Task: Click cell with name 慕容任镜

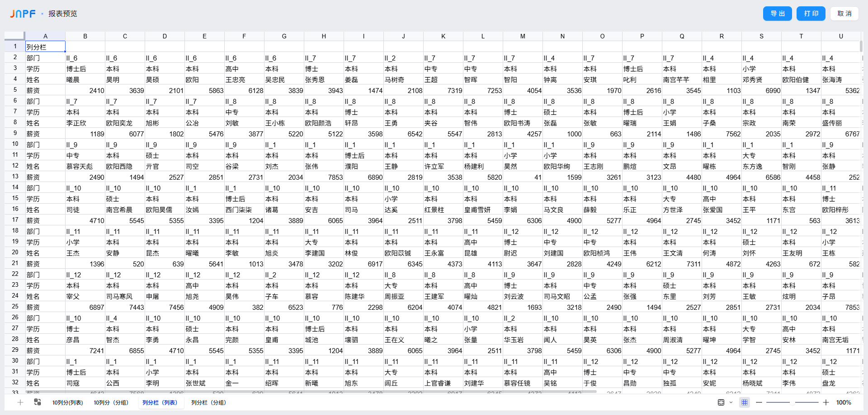Action: tap(523, 383)
